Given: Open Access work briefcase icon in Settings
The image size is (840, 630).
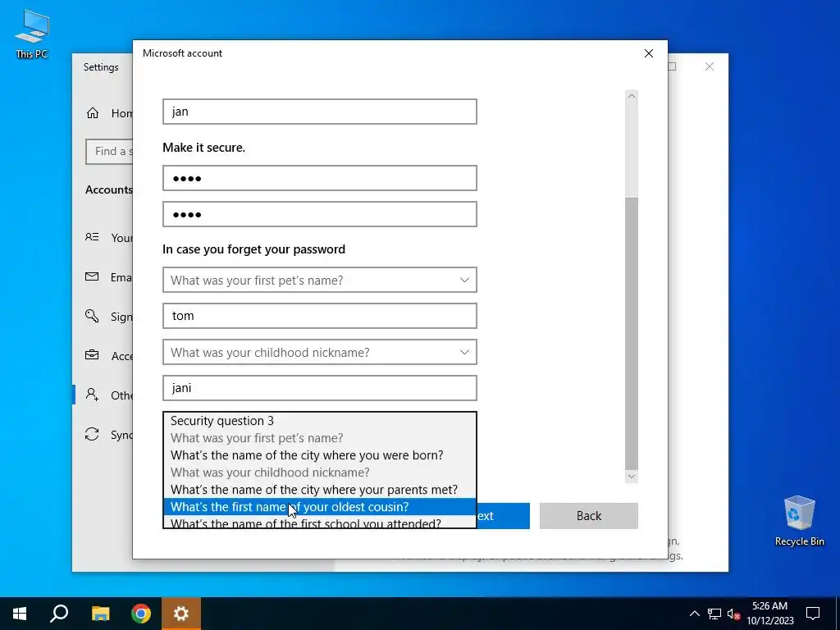Looking at the screenshot, I should click(x=92, y=356).
